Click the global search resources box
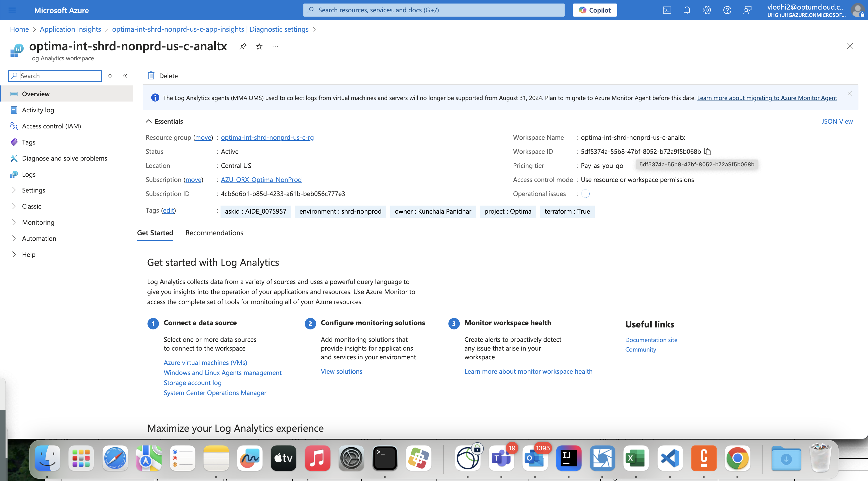 pos(434,10)
